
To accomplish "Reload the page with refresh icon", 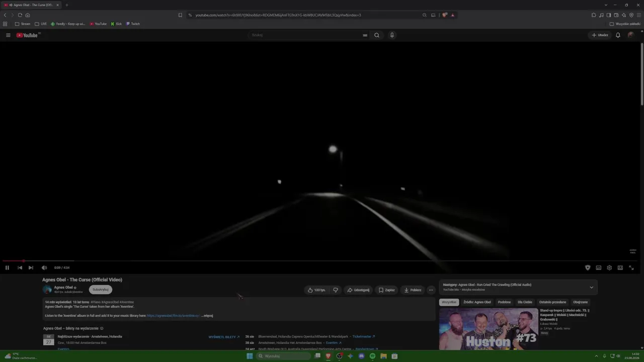I will (20, 15).
